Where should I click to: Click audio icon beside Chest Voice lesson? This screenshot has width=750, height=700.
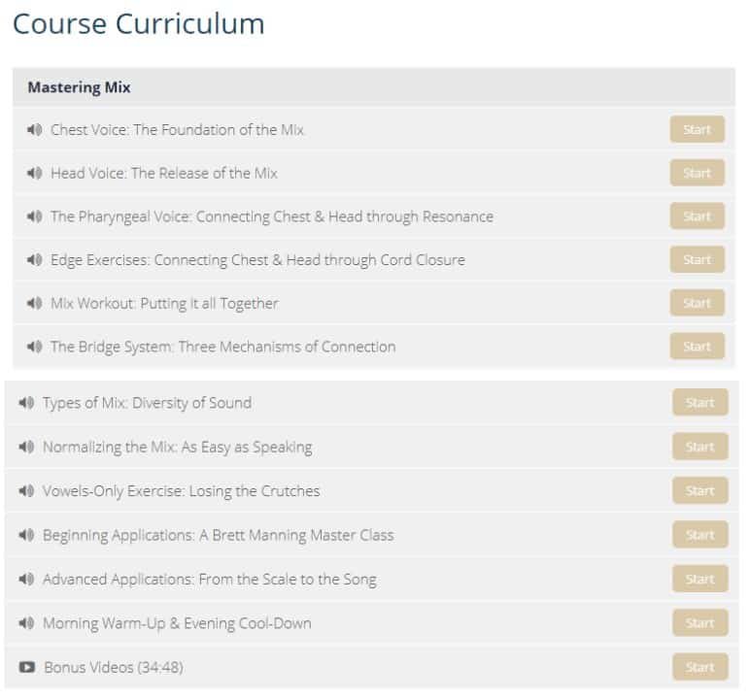pos(34,130)
